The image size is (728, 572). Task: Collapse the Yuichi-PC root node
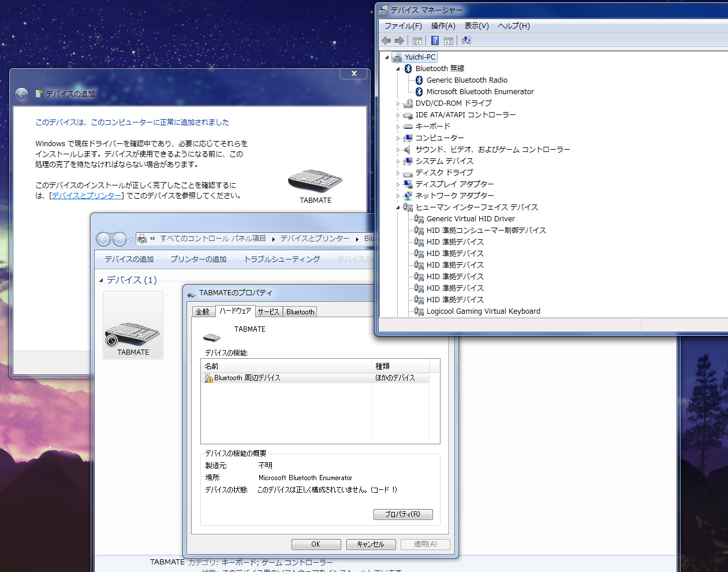387,57
